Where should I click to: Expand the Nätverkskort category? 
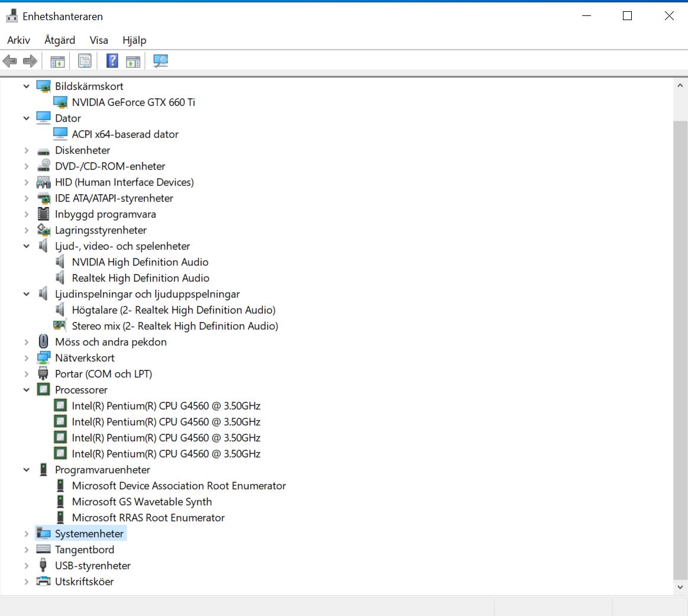point(26,358)
